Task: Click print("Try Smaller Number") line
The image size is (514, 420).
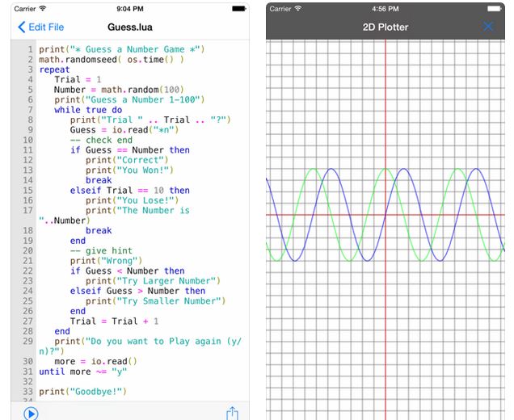Action: coord(156,301)
